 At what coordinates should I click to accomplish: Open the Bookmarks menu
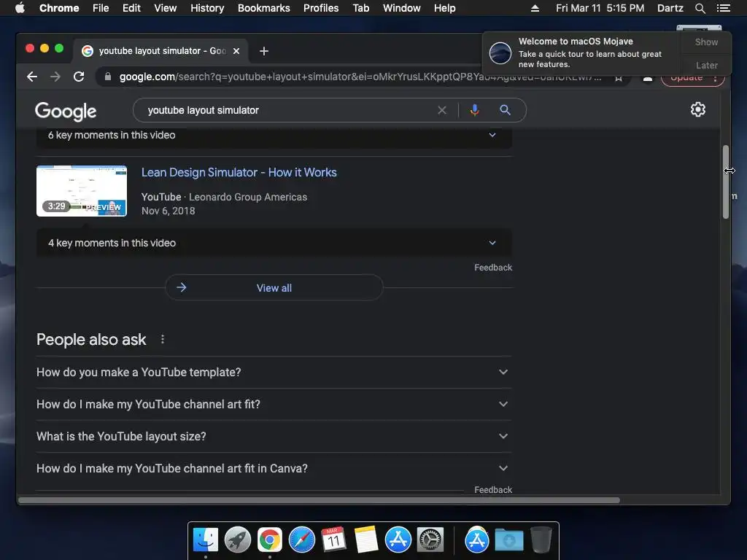coord(264,8)
